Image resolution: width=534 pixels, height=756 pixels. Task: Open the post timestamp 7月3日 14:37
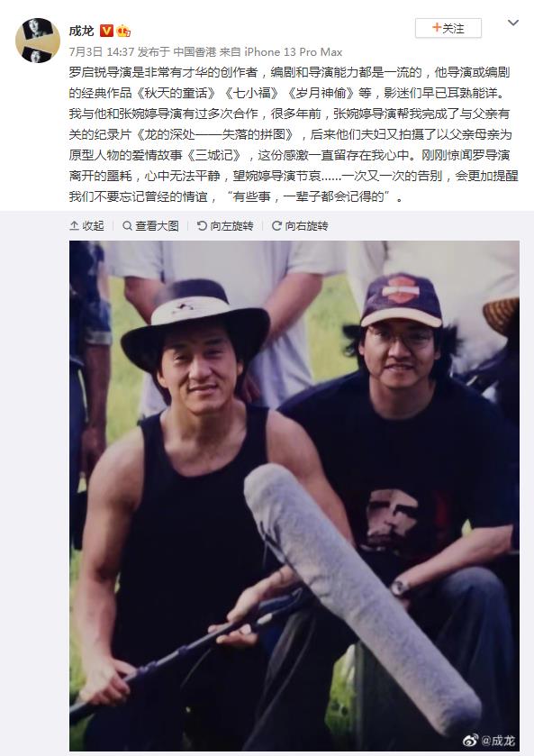pos(101,51)
